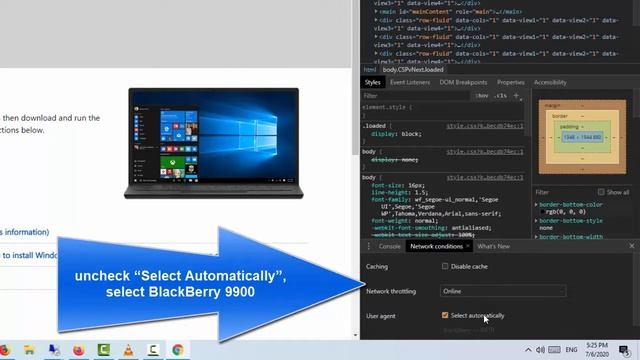Switch to the Console drawer tab

coord(389,246)
